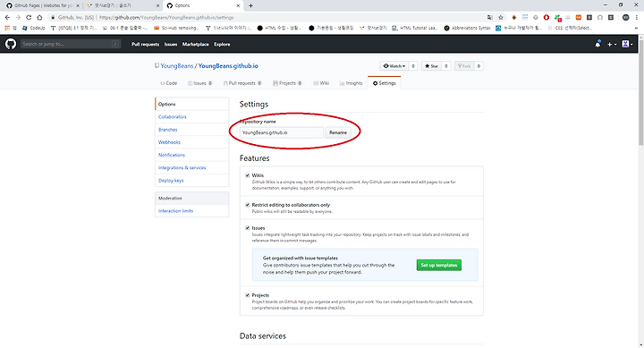Switch to the Wiki tab

pyautogui.click(x=321, y=83)
